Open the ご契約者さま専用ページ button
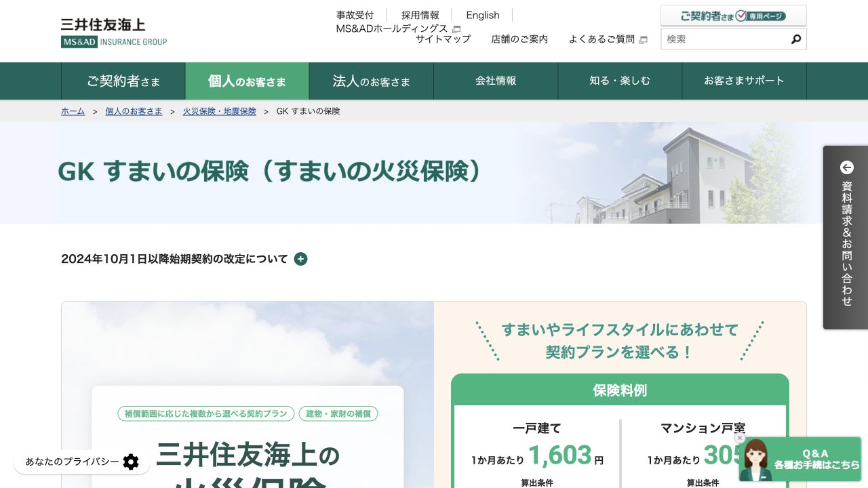 (x=734, y=16)
